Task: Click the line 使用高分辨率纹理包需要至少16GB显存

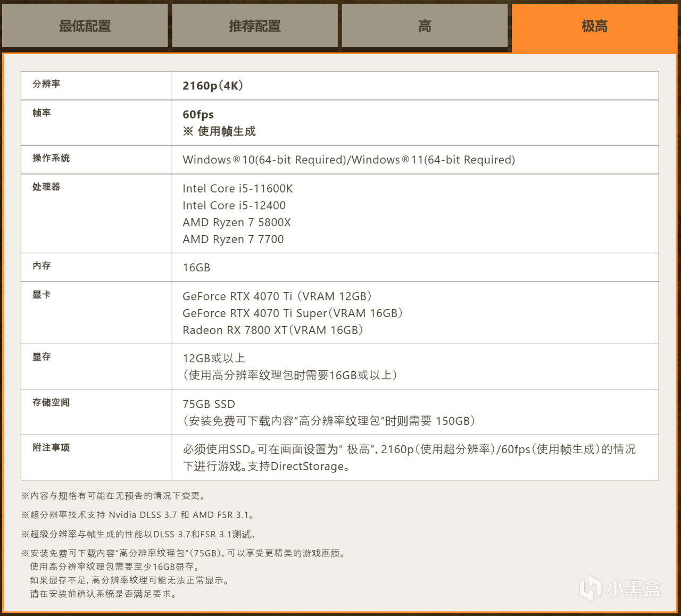Action: click(115, 567)
